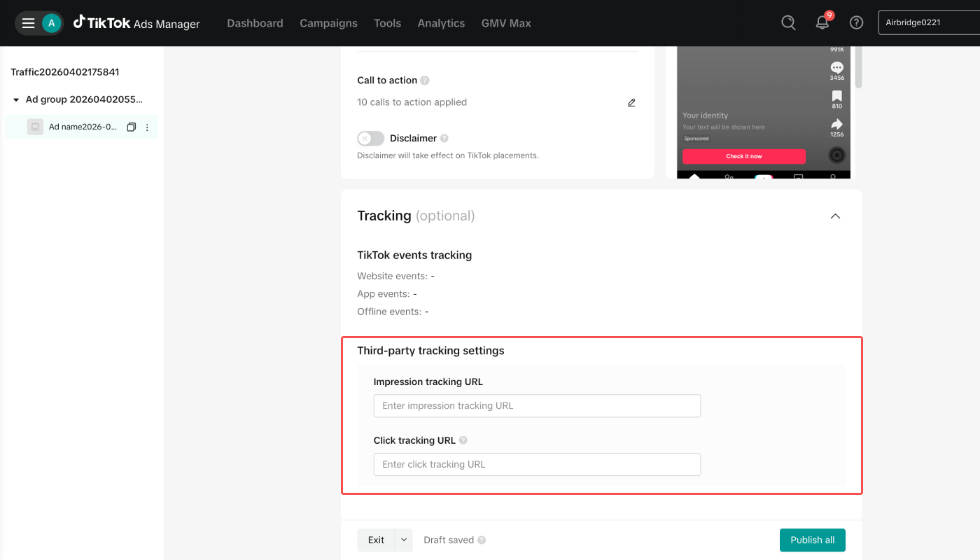Click '10 calls to action applied' text
980x560 pixels.
click(x=412, y=102)
